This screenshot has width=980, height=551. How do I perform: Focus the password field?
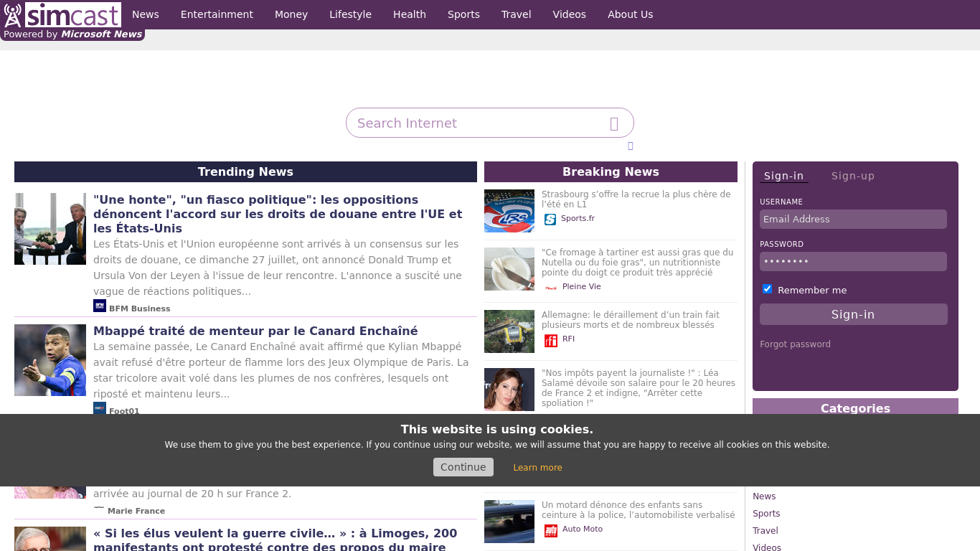[x=854, y=262]
